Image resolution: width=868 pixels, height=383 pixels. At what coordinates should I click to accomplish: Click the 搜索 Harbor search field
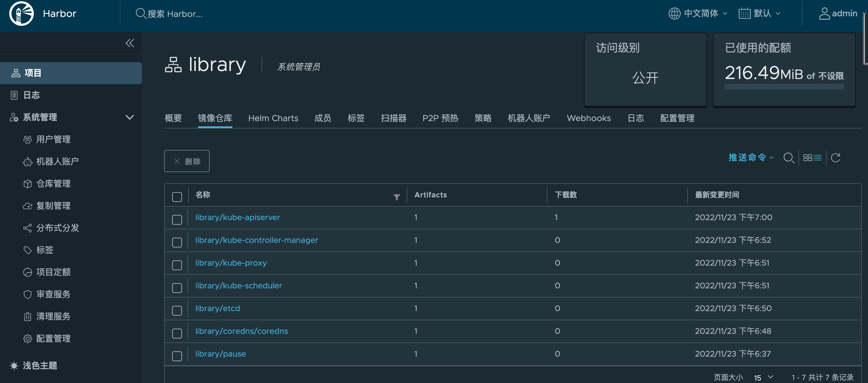click(175, 14)
